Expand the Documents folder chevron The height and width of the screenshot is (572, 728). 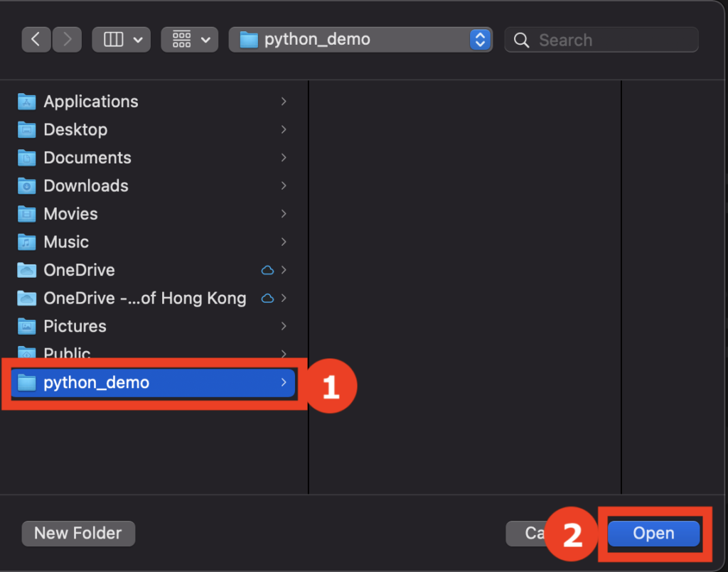tap(284, 158)
